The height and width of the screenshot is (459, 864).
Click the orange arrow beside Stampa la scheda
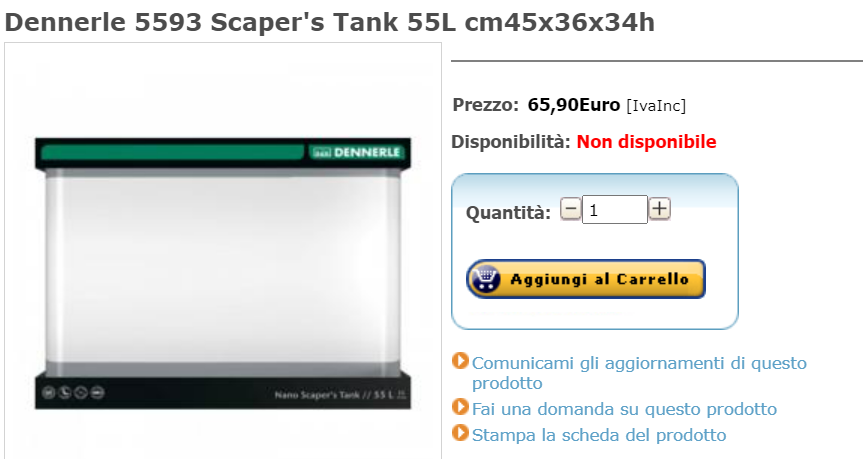pos(460,433)
